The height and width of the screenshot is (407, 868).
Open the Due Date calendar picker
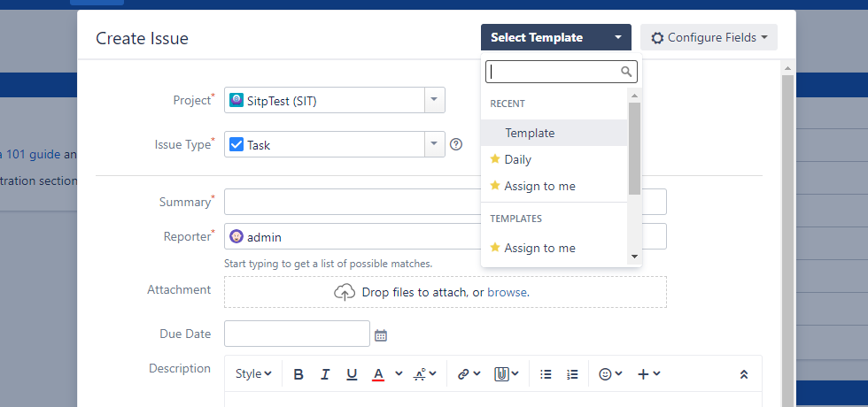click(381, 335)
